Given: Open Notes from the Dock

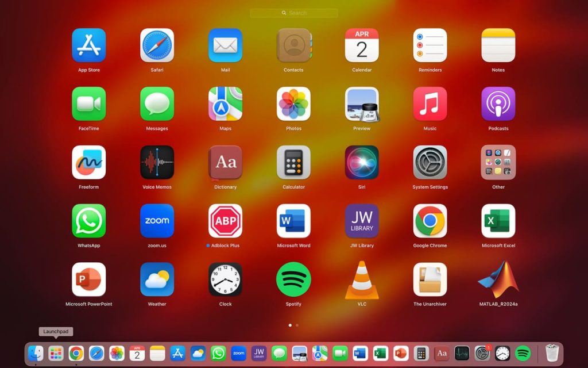Looking at the screenshot, I should click(x=157, y=354).
